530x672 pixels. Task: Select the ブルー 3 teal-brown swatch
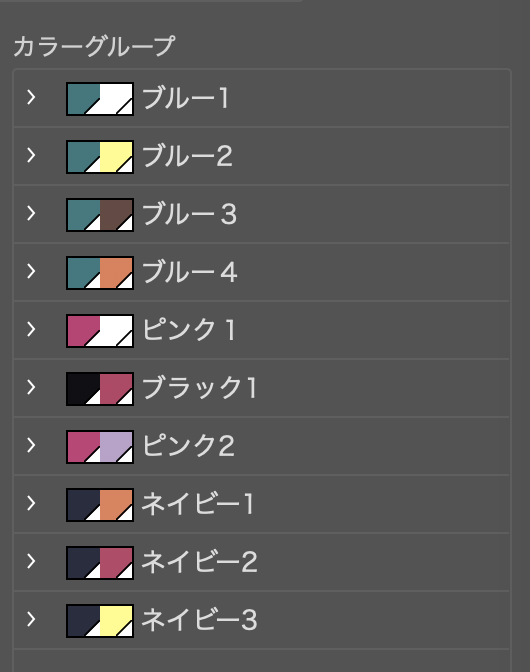tap(100, 215)
